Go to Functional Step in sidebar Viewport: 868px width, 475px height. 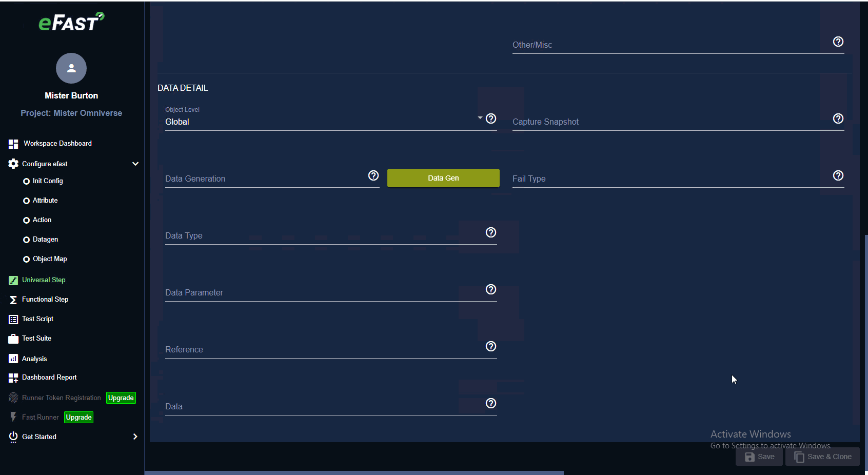click(x=45, y=300)
